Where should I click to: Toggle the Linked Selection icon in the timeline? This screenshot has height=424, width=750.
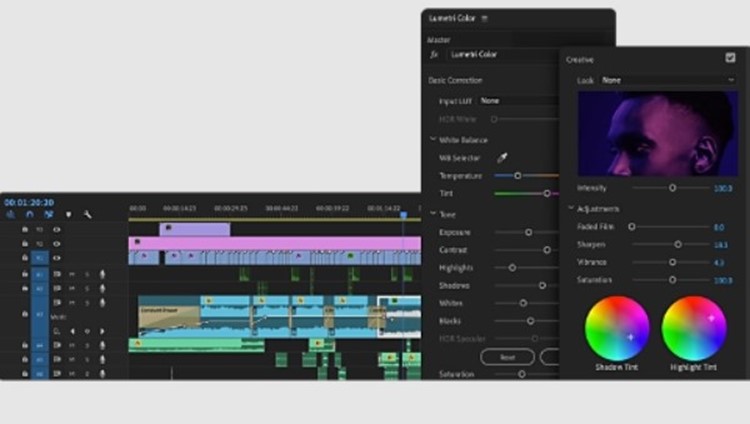point(48,214)
